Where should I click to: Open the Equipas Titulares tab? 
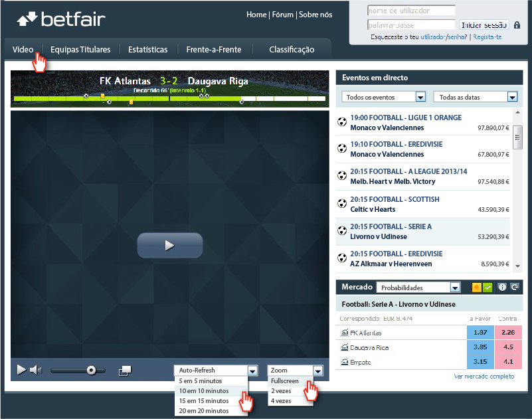tap(80, 50)
